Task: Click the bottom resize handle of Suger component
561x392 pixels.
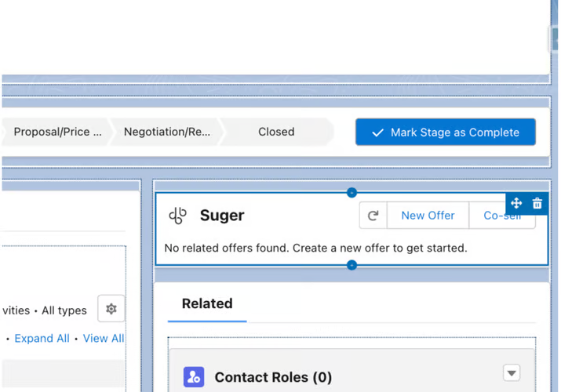Action: coord(352,265)
